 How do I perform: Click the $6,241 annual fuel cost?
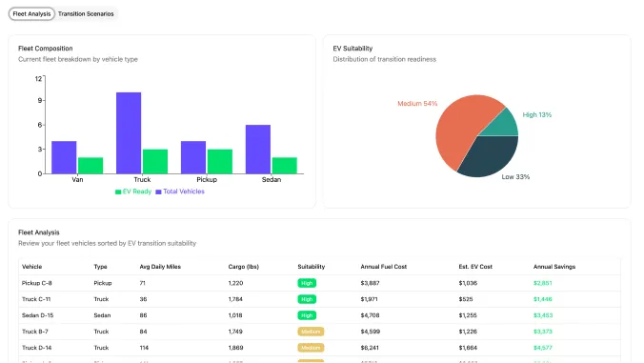[370, 348]
